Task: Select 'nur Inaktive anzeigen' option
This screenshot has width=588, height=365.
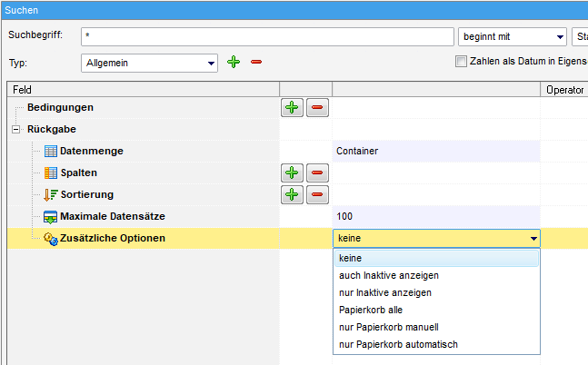Action: point(384,292)
